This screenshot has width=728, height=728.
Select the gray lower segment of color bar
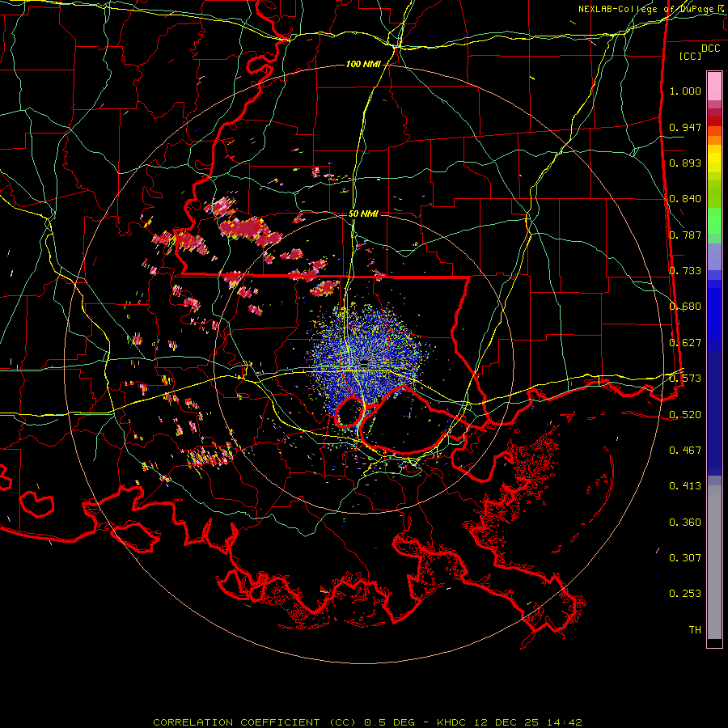point(714,562)
